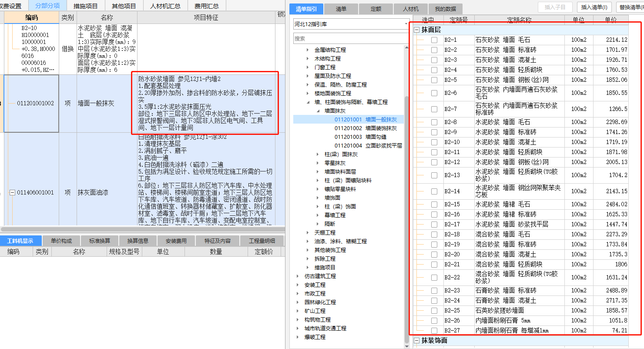Click the 防水砂浆墙面 project feature cell
Viewport: 644px width, 349px height.
tap(207, 104)
